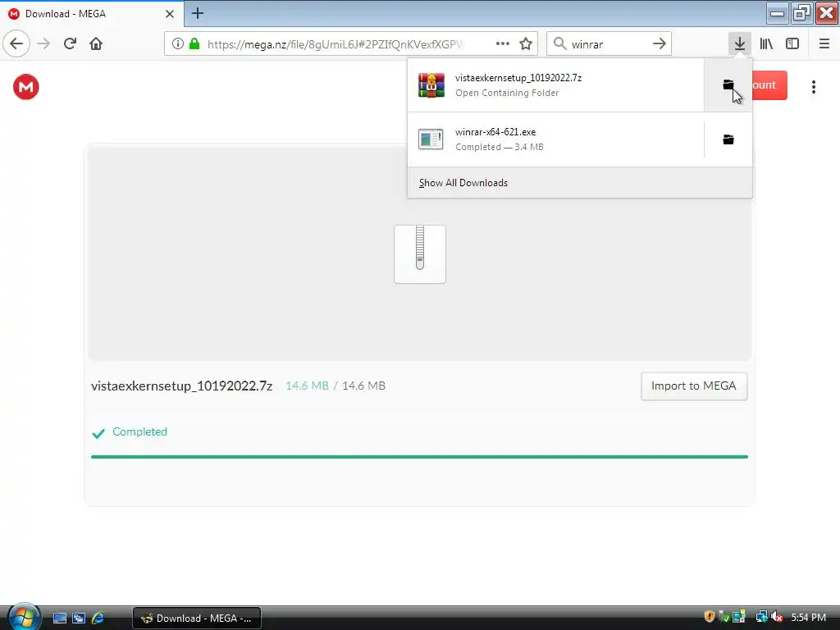Screen dimensions: 840x630
Task: Click the security shield tray icon
Action: [710, 617]
